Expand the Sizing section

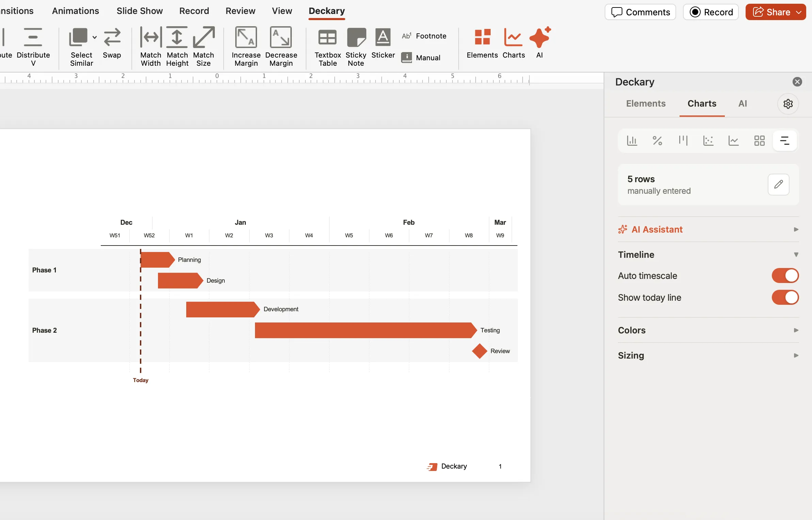[796, 355]
